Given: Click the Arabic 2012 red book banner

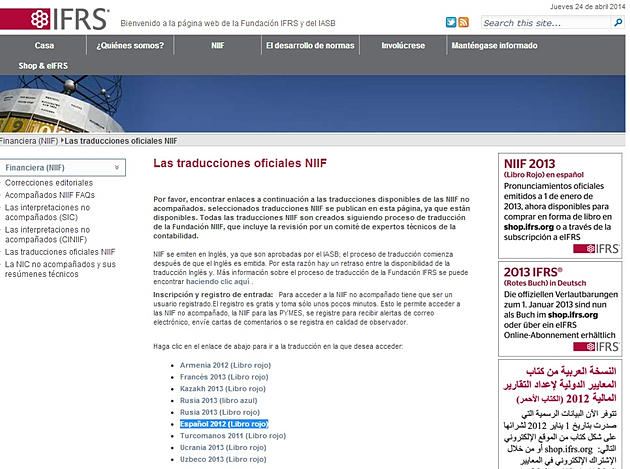Looking at the screenshot, I should click(x=560, y=414).
